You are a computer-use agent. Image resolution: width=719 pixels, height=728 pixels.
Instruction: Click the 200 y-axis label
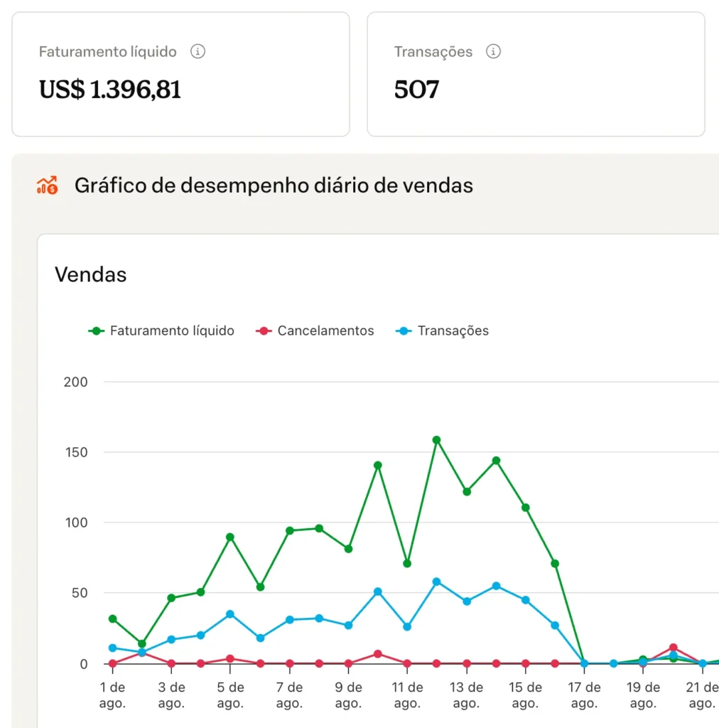coord(75,382)
